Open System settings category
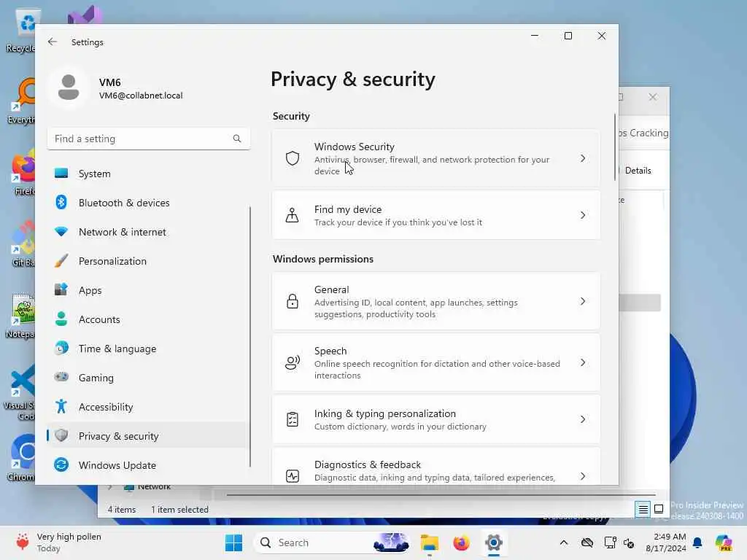The image size is (747, 560). [148, 174]
